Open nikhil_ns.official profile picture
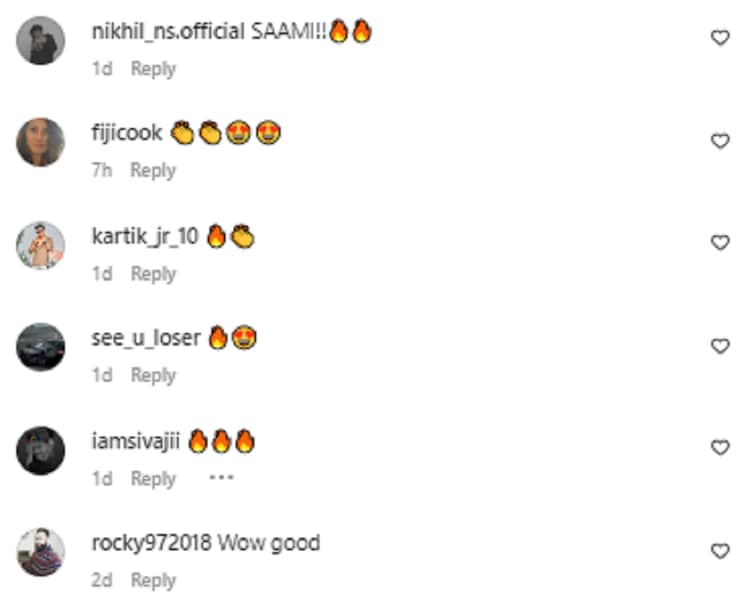 pos(41,40)
